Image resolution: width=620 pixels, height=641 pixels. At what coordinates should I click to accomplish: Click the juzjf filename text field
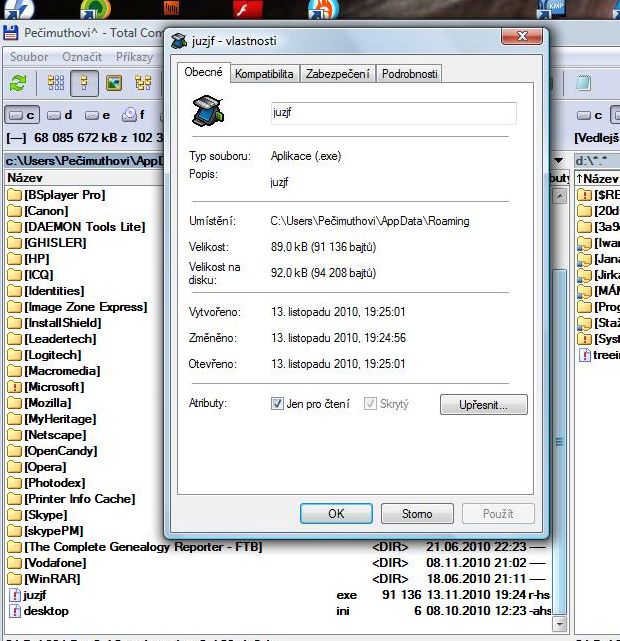(392, 114)
